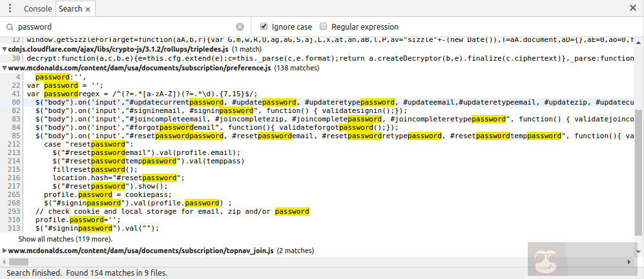
Task: Clear the search query text icon
Action: (240, 27)
